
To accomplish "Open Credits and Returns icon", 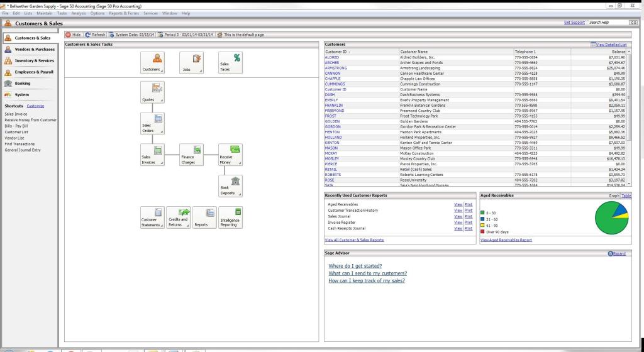I will (179, 217).
